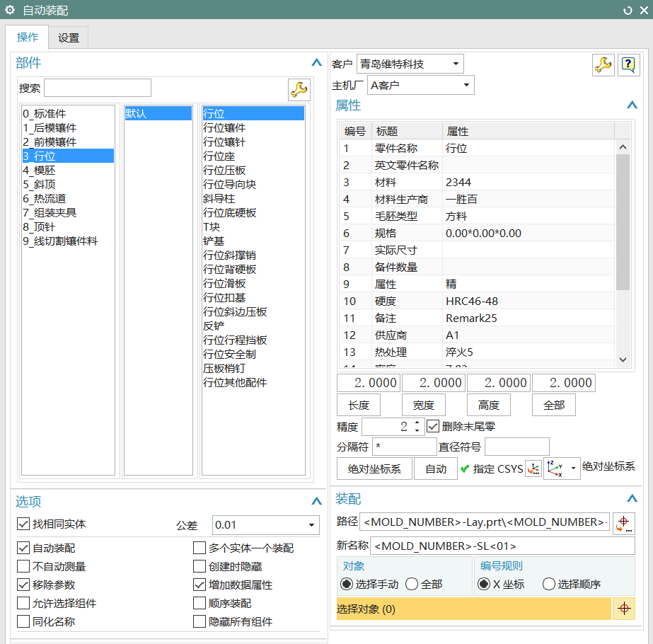Choose the X 坐标 numbering rule
Image resolution: width=653 pixels, height=644 pixels.
pos(483,584)
